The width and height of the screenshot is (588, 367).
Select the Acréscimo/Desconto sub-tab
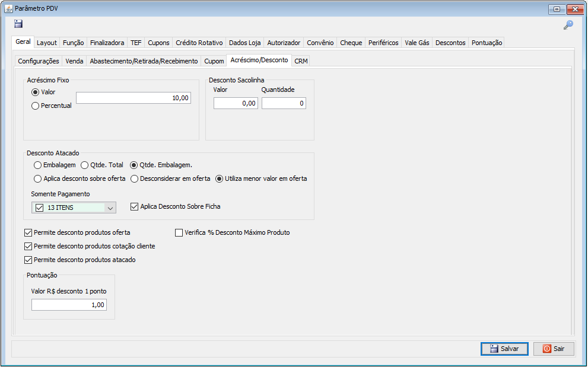coord(259,60)
